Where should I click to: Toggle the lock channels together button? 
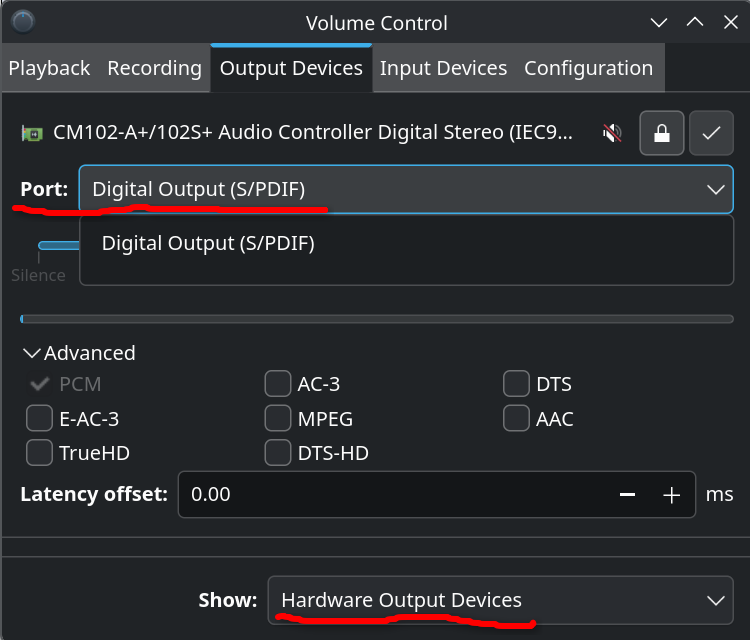point(662,132)
